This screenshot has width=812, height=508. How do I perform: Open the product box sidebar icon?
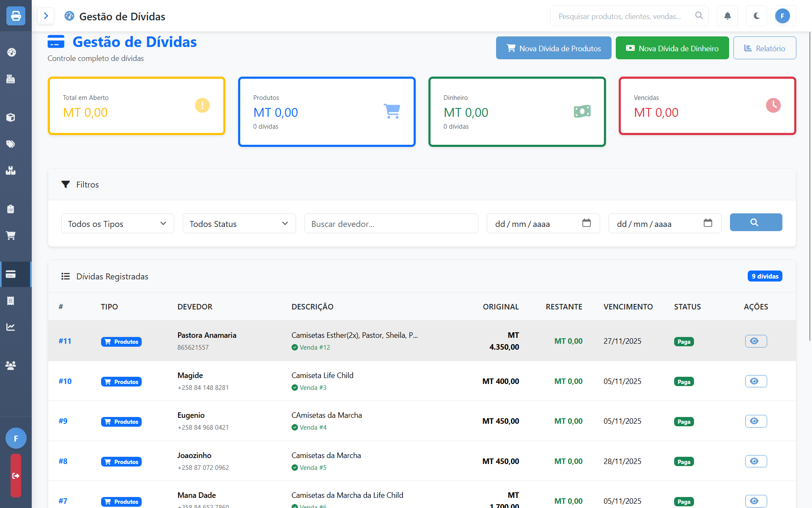coord(11,117)
